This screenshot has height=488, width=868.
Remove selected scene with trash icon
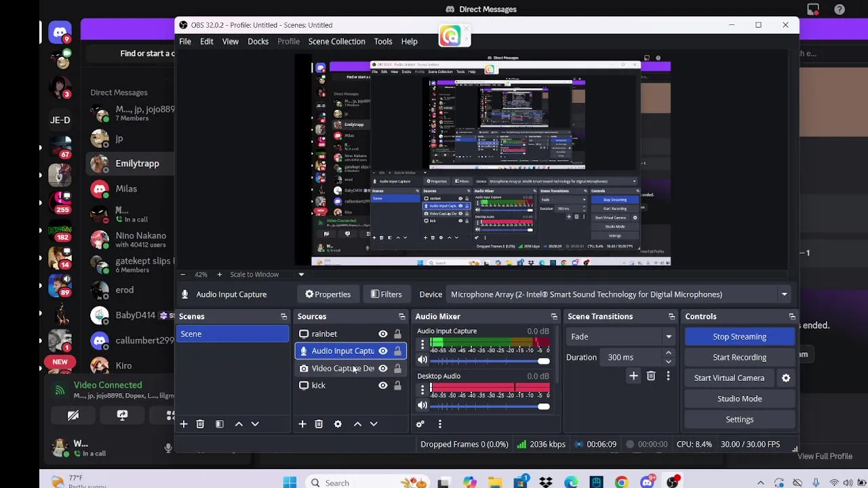(200, 424)
